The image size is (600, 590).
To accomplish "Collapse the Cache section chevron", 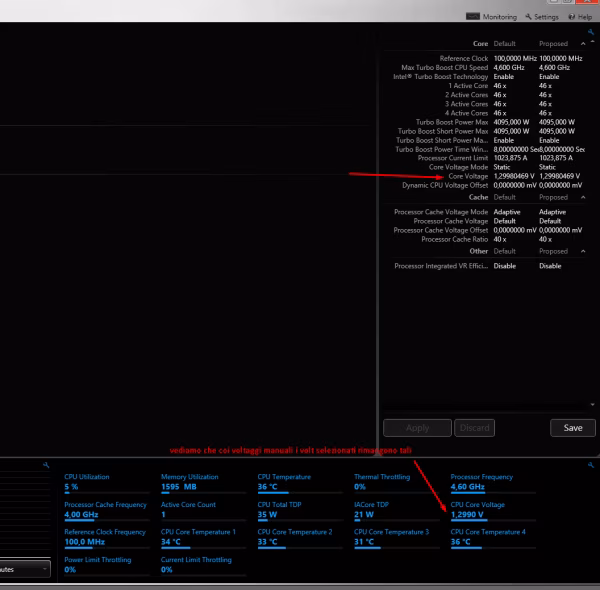I will pyautogui.click(x=583, y=197).
